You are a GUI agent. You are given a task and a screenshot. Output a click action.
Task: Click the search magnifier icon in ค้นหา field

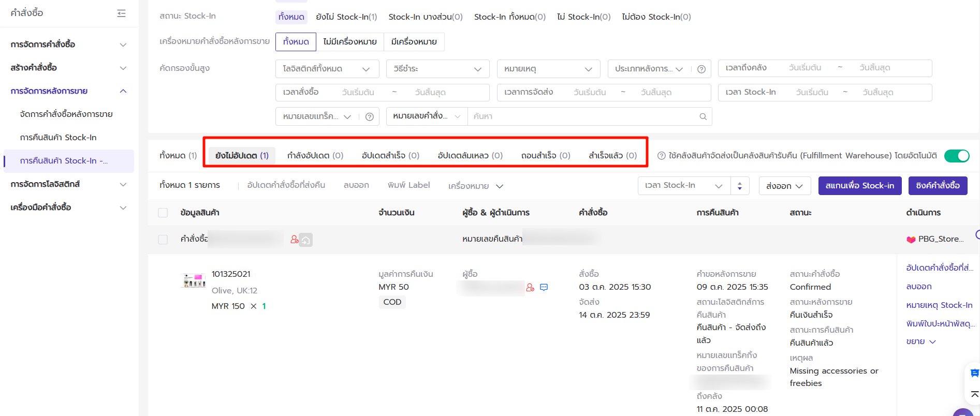(x=703, y=117)
